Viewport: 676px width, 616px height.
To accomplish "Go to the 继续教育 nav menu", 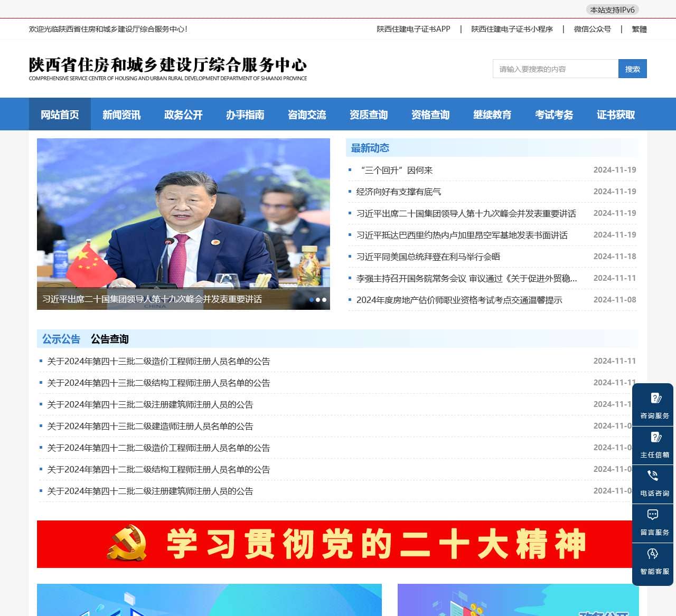I will pos(492,114).
